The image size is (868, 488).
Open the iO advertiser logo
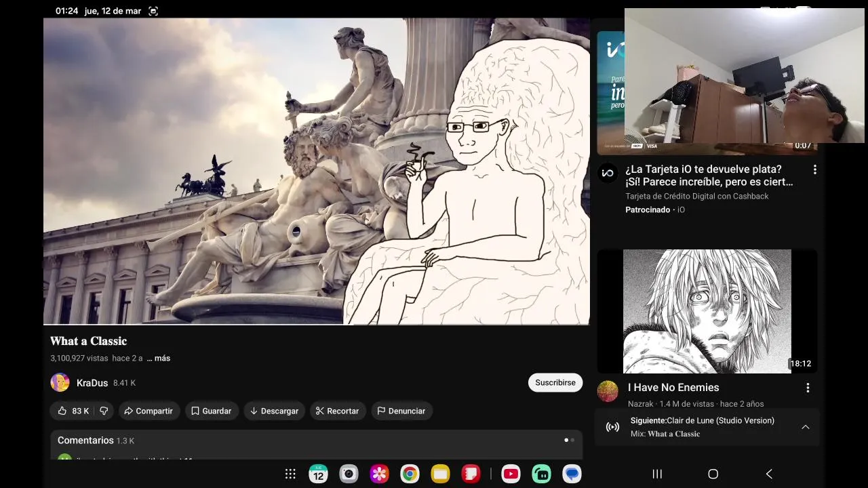tap(608, 173)
